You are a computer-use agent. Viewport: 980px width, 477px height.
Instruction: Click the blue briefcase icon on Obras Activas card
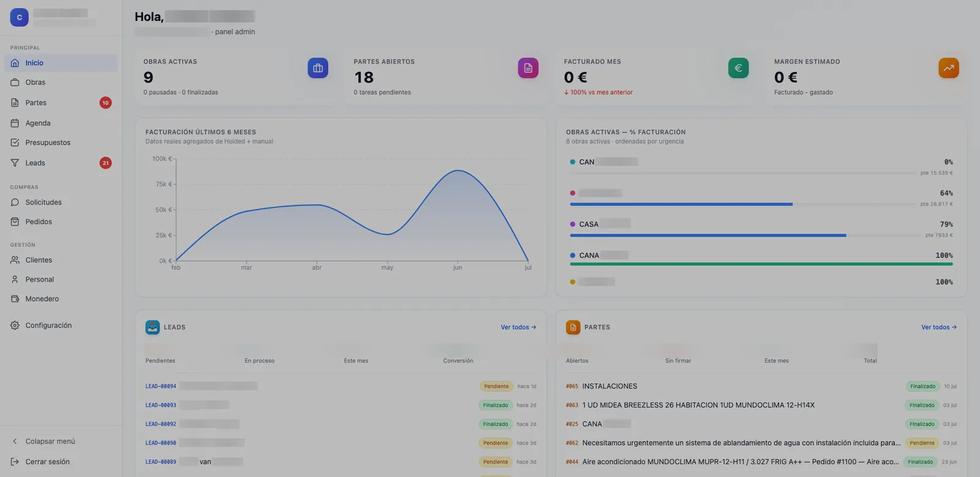point(318,68)
